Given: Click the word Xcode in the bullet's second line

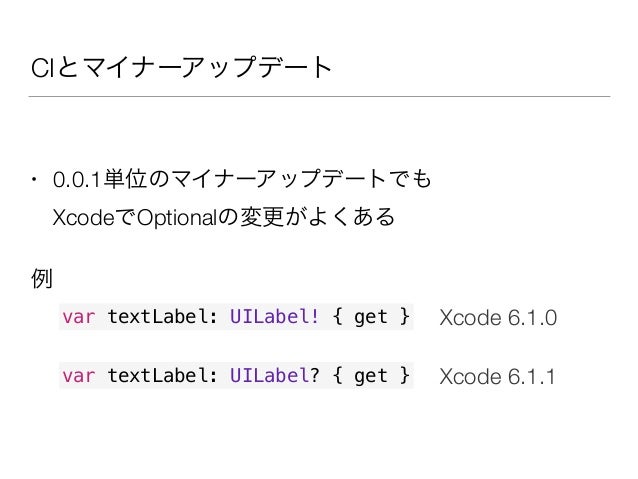Looking at the screenshot, I should (x=83, y=217).
